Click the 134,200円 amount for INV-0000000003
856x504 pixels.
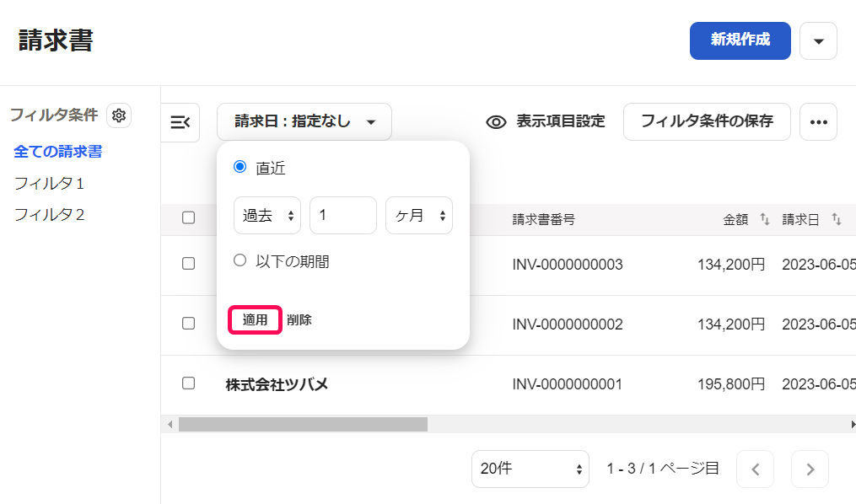click(x=731, y=265)
